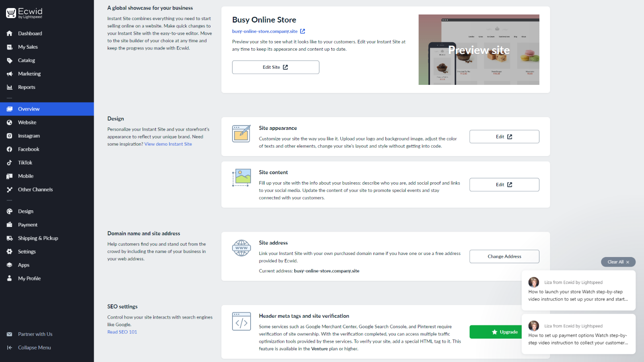
Task: Click the Settings gear icon
Action: 10,251
